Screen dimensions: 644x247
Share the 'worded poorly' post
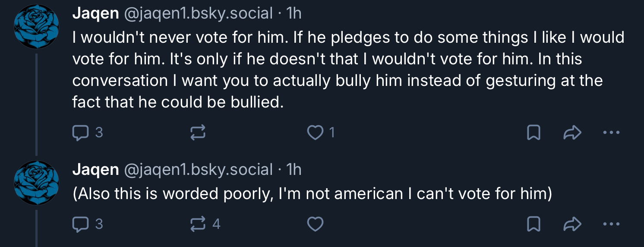coord(573,224)
